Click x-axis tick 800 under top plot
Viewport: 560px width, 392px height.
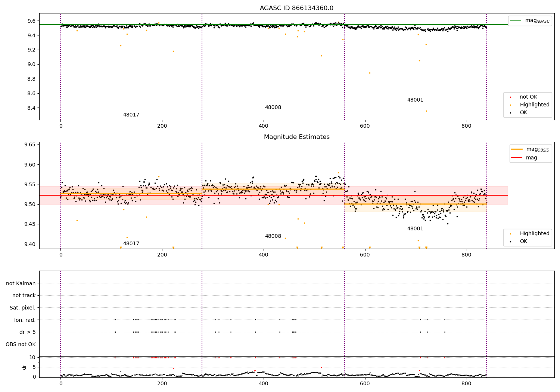[x=466, y=126]
